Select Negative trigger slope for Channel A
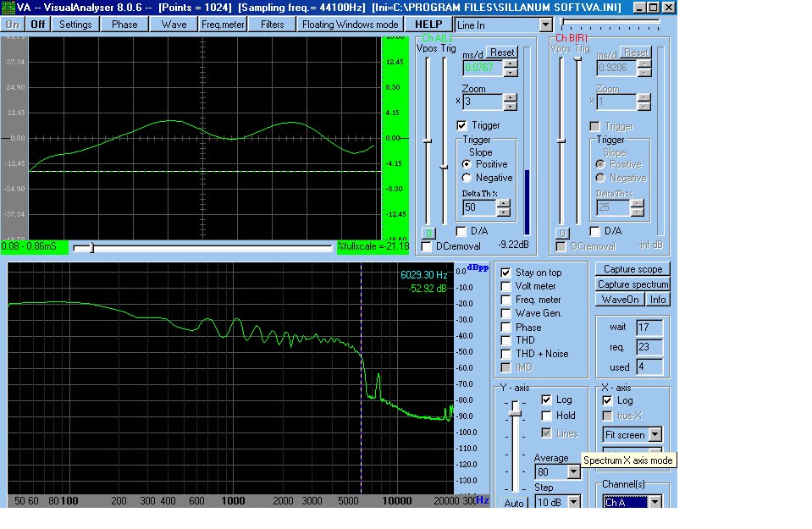 (x=467, y=178)
